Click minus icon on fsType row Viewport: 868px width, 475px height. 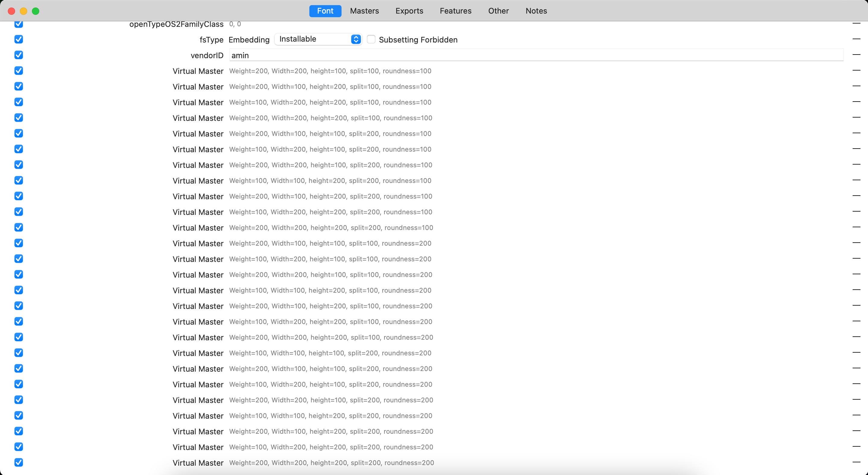856,39
